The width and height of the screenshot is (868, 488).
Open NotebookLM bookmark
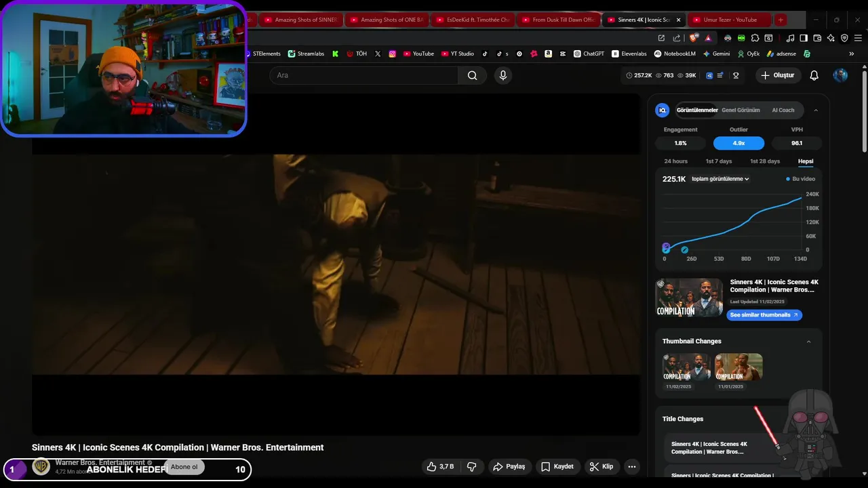coord(675,54)
